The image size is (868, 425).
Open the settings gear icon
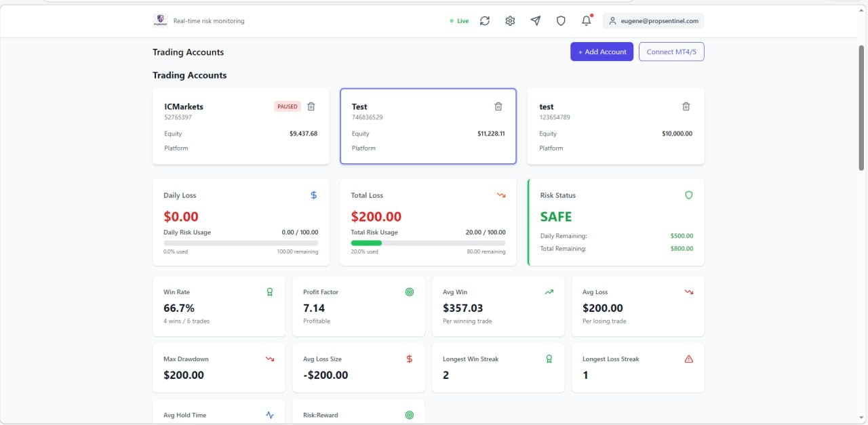510,21
